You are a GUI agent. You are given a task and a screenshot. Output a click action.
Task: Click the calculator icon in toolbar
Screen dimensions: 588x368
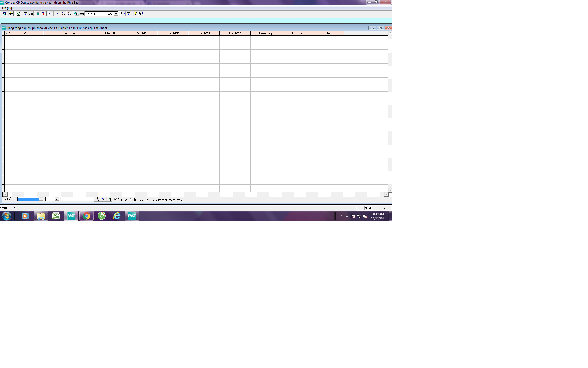click(38, 14)
